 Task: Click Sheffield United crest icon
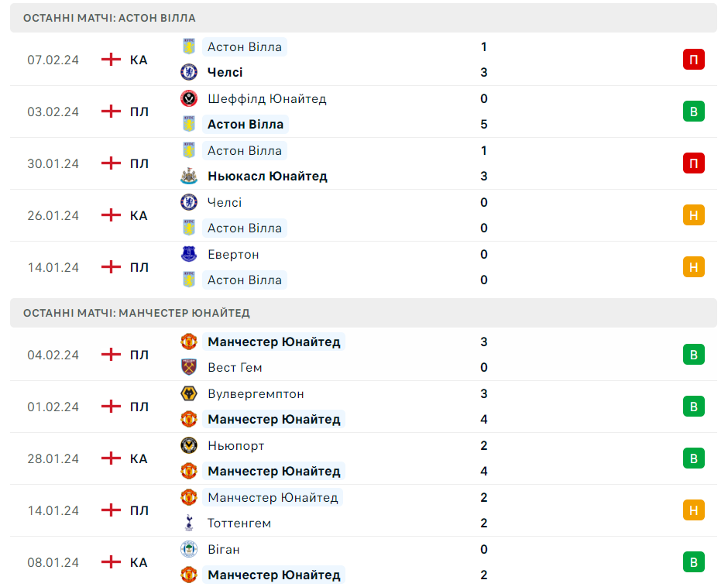pyautogui.click(x=189, y=98)
